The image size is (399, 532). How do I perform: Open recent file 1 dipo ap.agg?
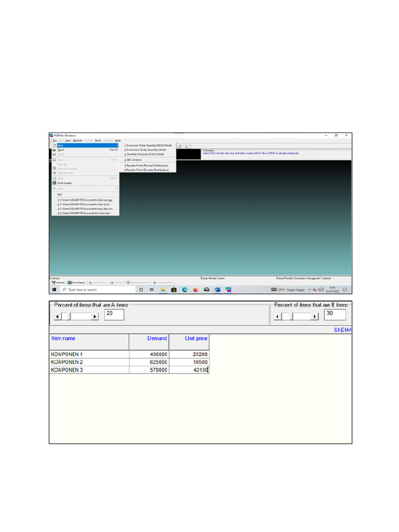(85, 200)
